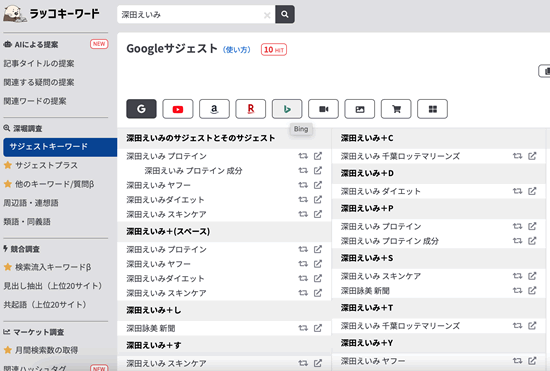The height and width of the screenshot is (371, 550).
Task: Re-search icon for プロテイン 成分 in first section
Action: [x=303, y=170]
